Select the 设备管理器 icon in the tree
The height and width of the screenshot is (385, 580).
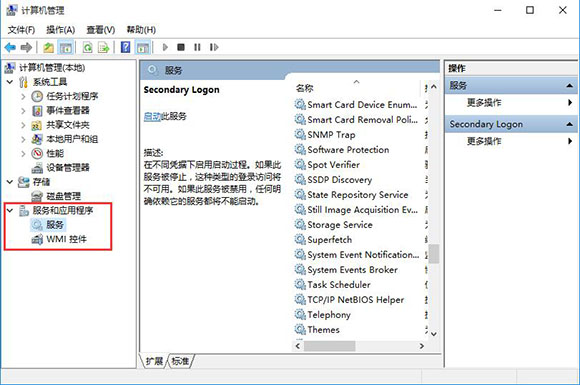click(37, 168)
